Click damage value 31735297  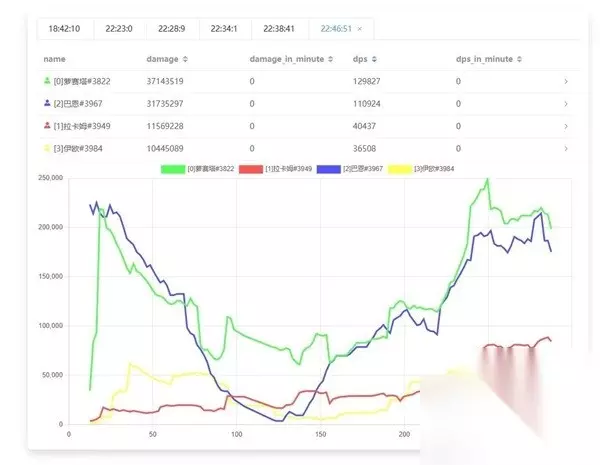[x=165, y=104]
